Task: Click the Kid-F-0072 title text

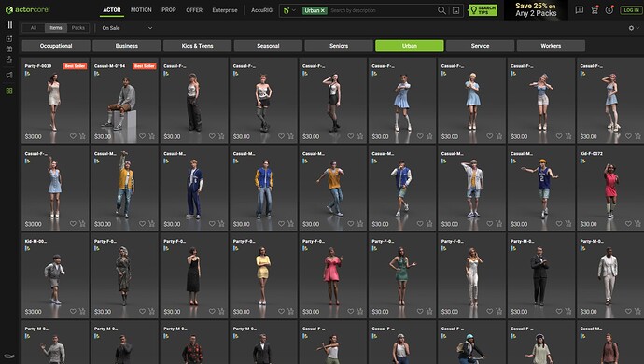Action: (591, 154)
